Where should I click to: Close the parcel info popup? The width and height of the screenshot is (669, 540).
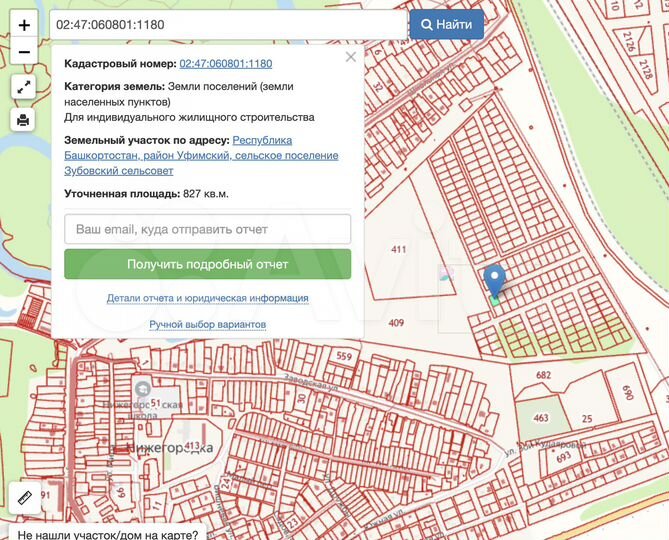(x=350, y=57)
